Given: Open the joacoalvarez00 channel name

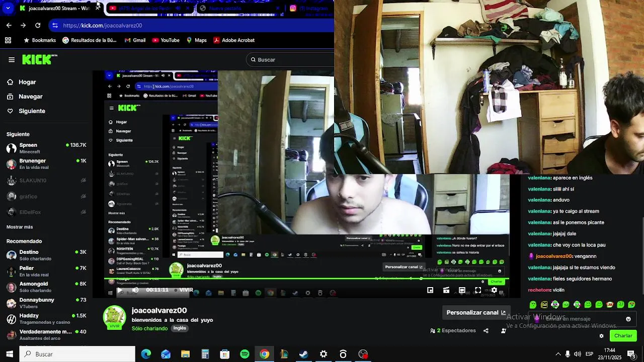Looking at the screenshot, I should (159, 311).
